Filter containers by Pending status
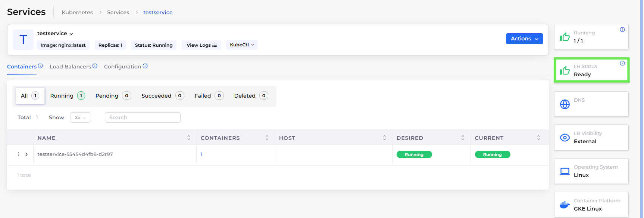The image size is (644, 218). tap(113, 96)
